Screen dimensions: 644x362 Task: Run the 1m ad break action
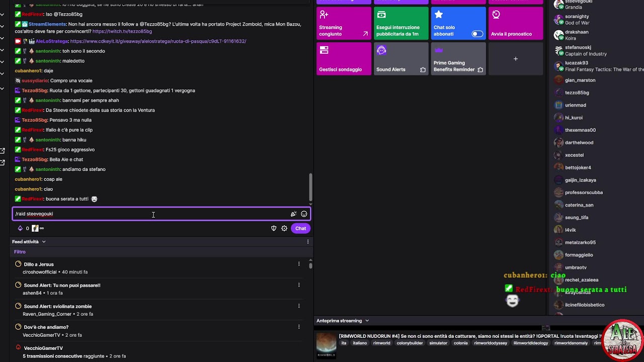(401, 23)
